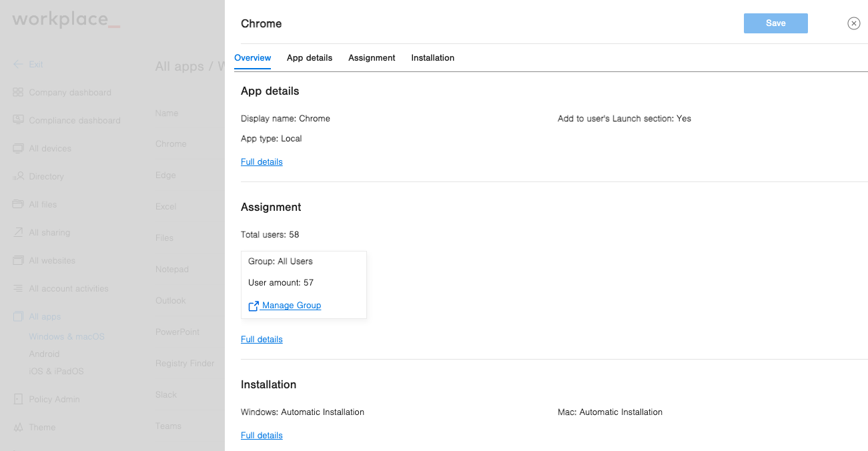The width and height of the screenshot is (868, 451).
Task: Click the Directory people icon
Action: point(18,176)
